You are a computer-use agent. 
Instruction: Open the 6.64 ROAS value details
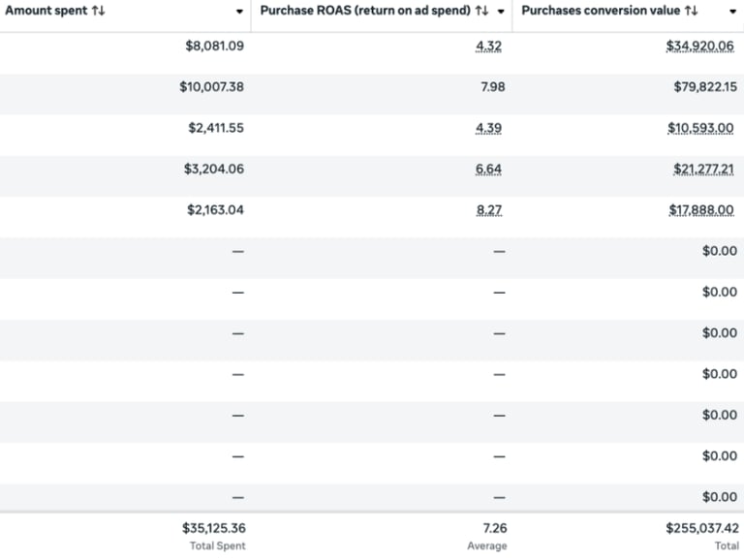[x=489, y=169]
